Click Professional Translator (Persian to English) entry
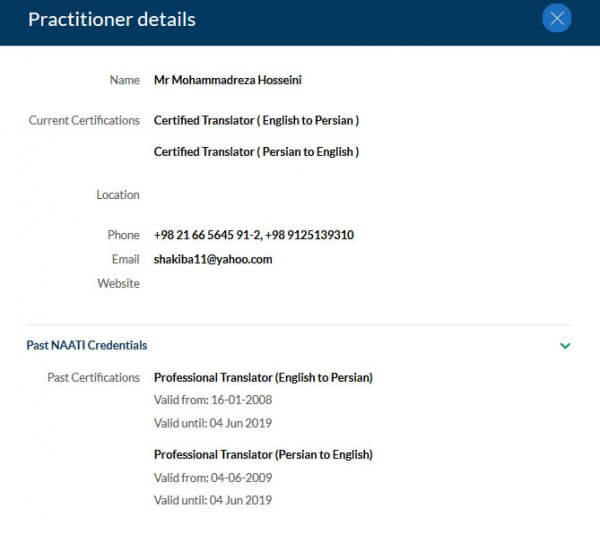600x543 pixels. [x=263, y=455]
